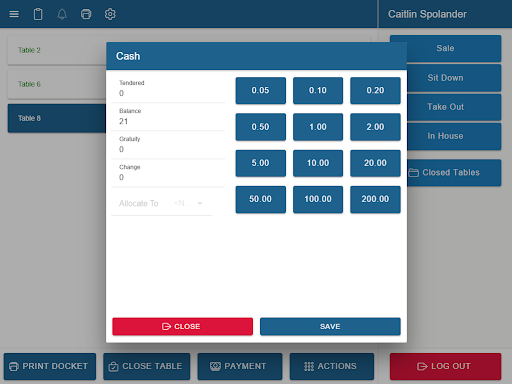
Task: Click the Caitlin Spolander user name
Action: [x=427, y=14]
